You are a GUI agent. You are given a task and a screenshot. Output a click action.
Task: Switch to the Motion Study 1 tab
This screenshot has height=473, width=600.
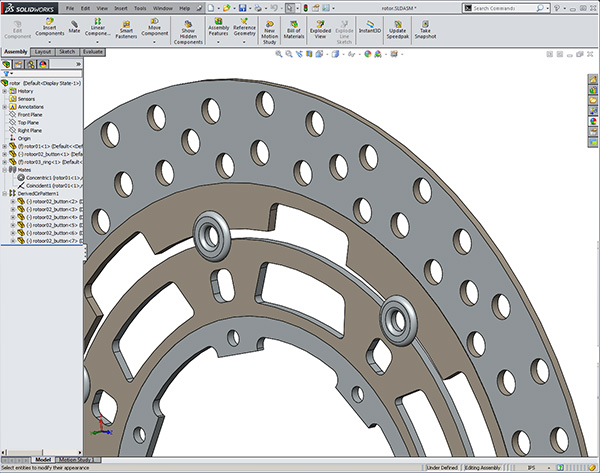76,460
